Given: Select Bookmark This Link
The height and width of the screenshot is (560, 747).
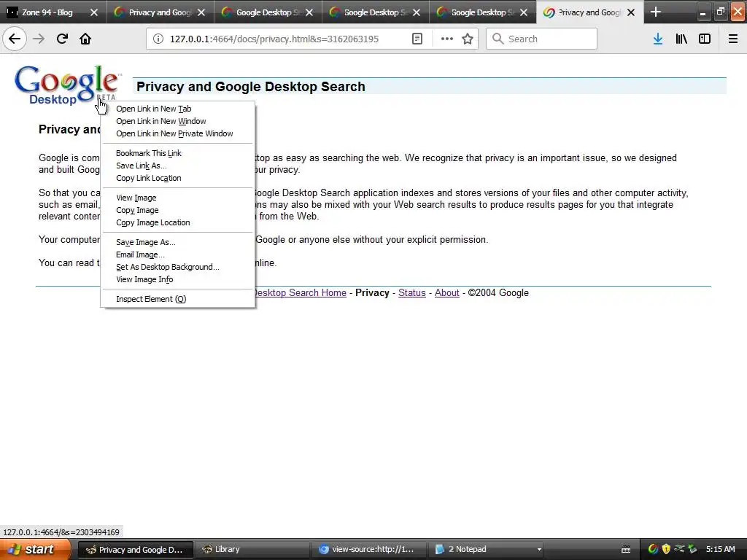Looking at the screenshot, I should (x=177, y=153).
